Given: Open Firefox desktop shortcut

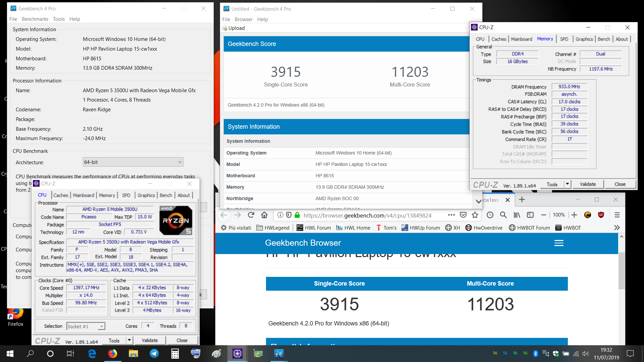Looking at the screenshot, I should pyautogui.click(x=15, y=317).
